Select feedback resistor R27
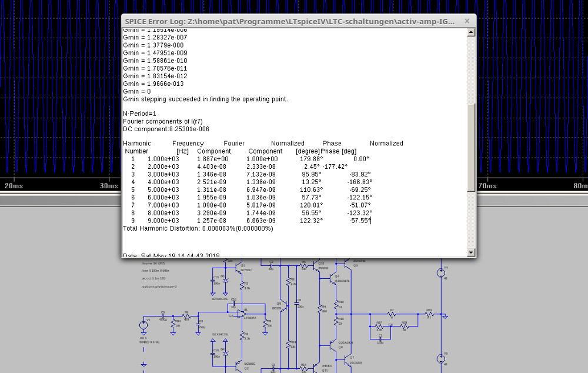Screen dimensions: 588x373 (x=379, y=327)
